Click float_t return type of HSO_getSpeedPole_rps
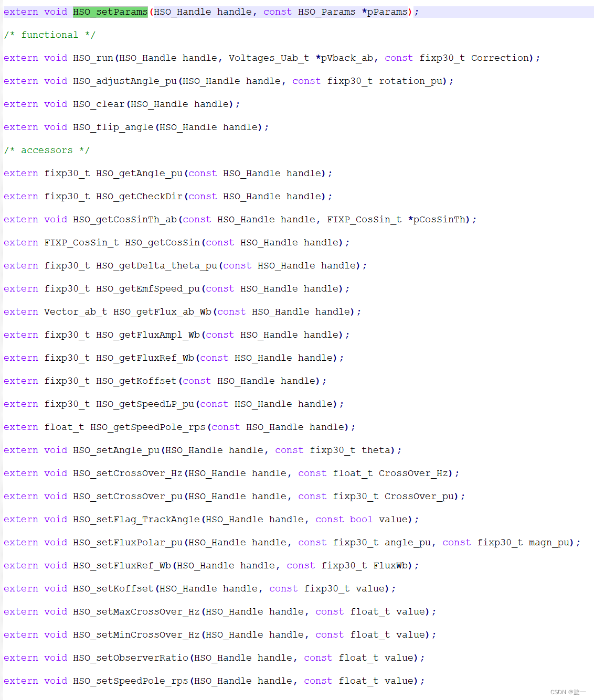The image size is (594, 700). (64, 427)
